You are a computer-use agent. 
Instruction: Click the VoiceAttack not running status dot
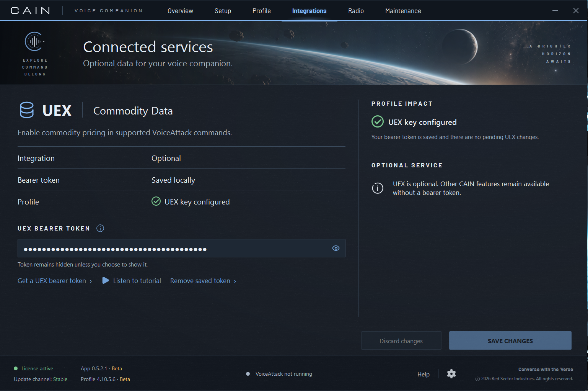tap(248, 374)
